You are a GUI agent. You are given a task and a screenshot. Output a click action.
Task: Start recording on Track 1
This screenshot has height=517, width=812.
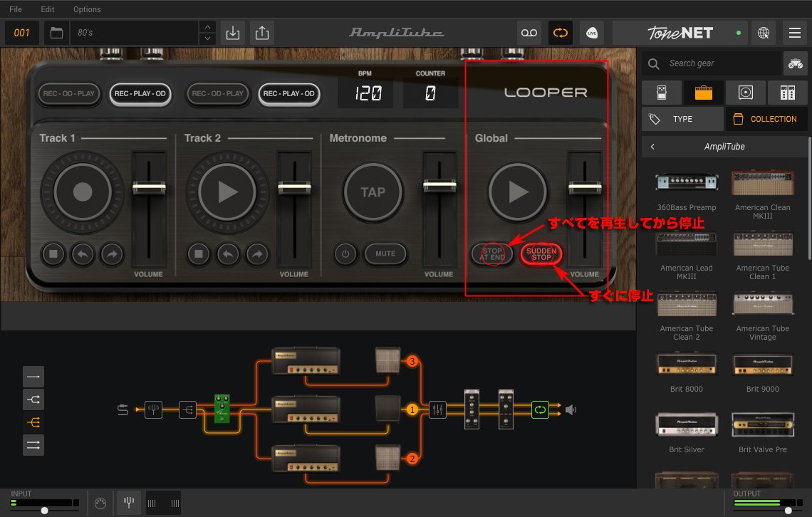coord(83,192)
